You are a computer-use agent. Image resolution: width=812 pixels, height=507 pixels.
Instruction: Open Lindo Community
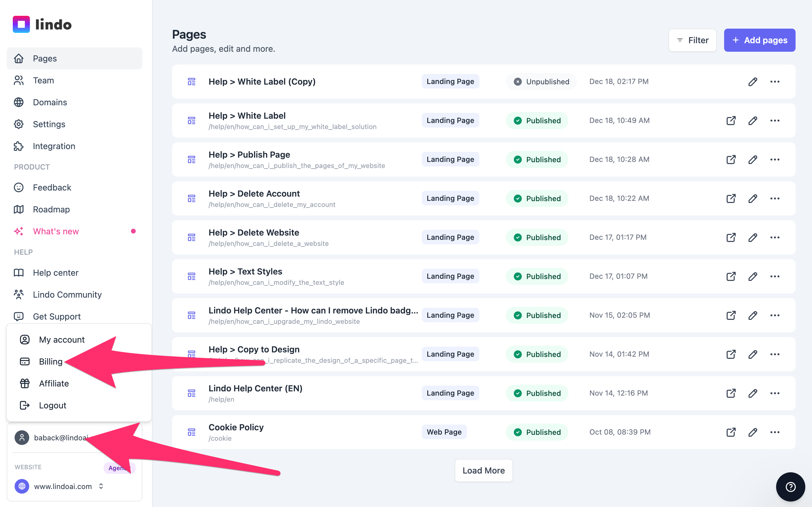click(x=75, y=294)
